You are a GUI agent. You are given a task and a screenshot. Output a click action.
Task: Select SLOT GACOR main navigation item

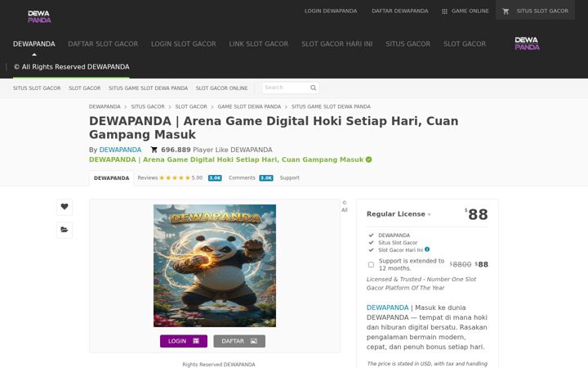tap(465, 44)
